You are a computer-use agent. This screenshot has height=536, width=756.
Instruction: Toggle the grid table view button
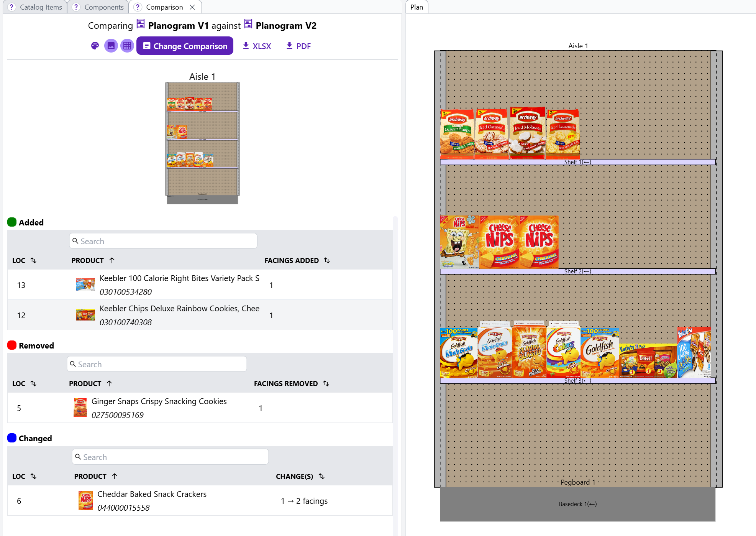(127, 46)
